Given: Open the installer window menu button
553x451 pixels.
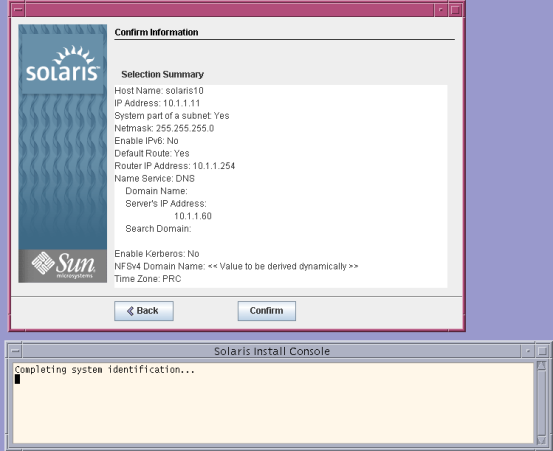Looking at the screenshot, I should coord(18,10).
